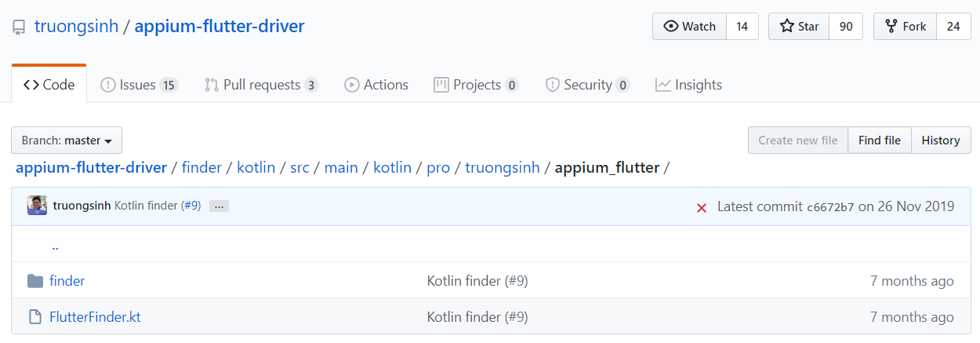Screen dimensions: 980x343
Task: Open the Branch: master dropdown
Action: pos(67,140)
